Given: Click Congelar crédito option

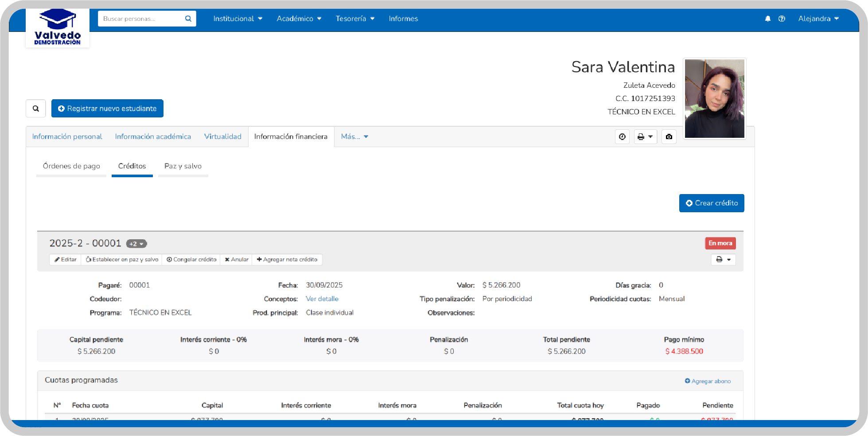Looking at the screenshot, I should coord(191,260).
